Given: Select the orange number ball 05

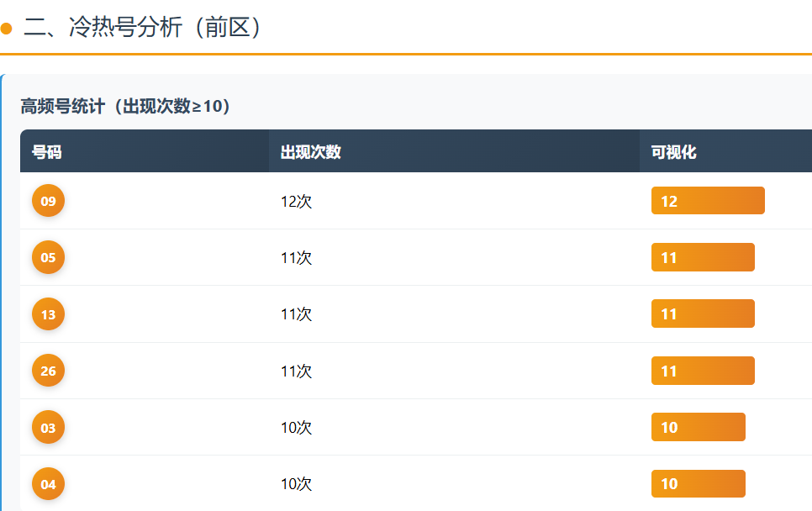Looking at the screenshot, I should coord(48,257).
